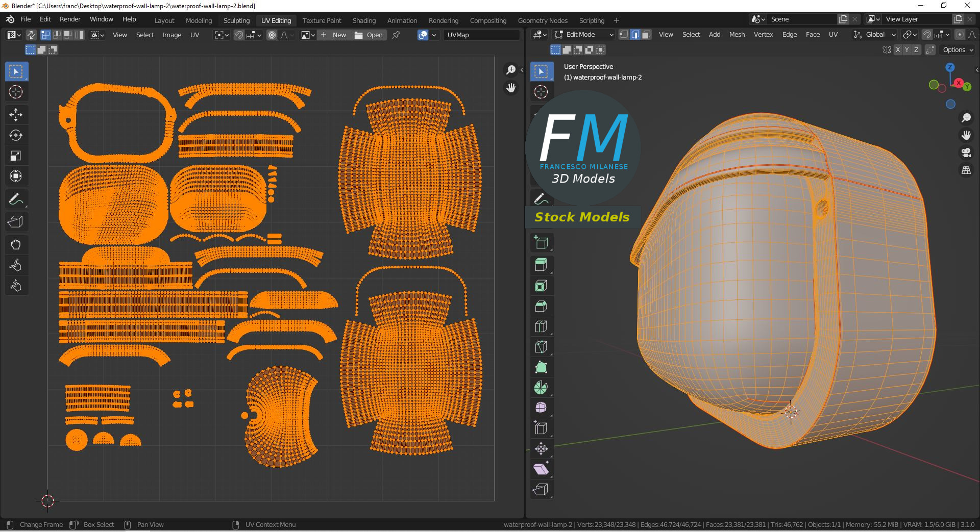Enable face select mode in 3D viewport
This screenshot has height=532, width=980.
tap(646, 35)
